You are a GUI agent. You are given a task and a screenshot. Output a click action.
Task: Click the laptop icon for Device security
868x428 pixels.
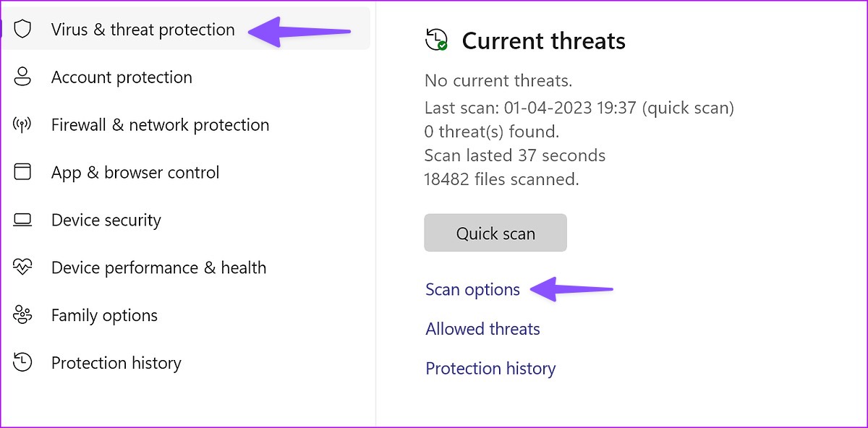pos(23,220)
